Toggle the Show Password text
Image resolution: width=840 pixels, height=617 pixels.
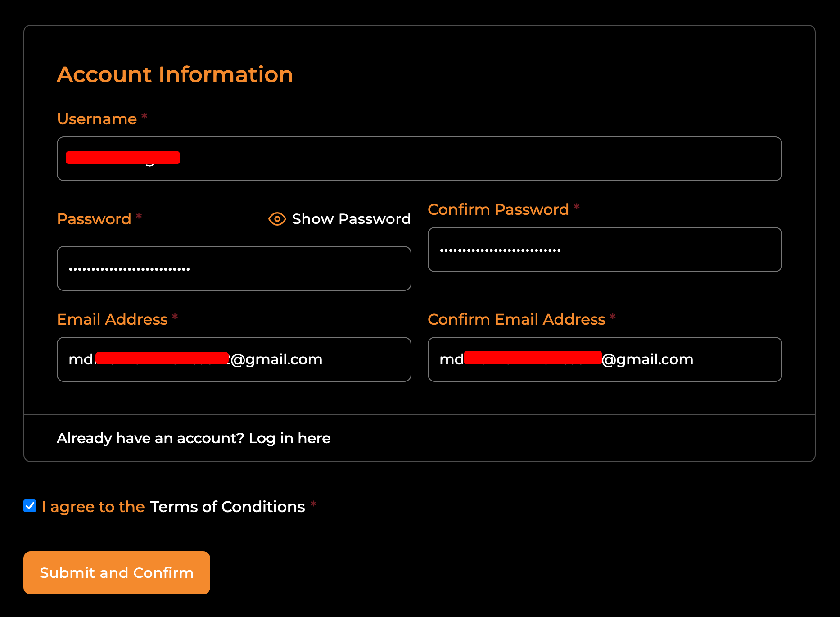point(351,219)
